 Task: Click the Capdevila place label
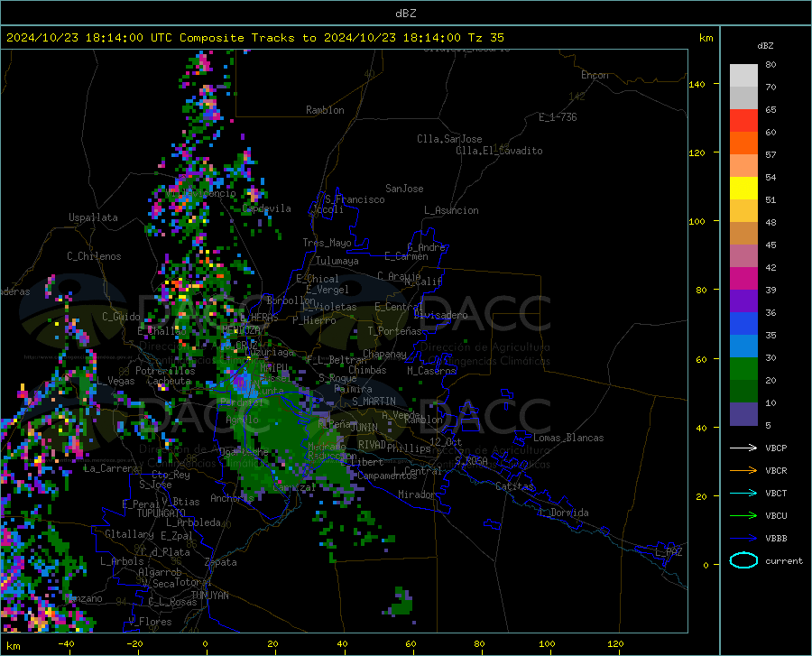(x=266, y=208)
